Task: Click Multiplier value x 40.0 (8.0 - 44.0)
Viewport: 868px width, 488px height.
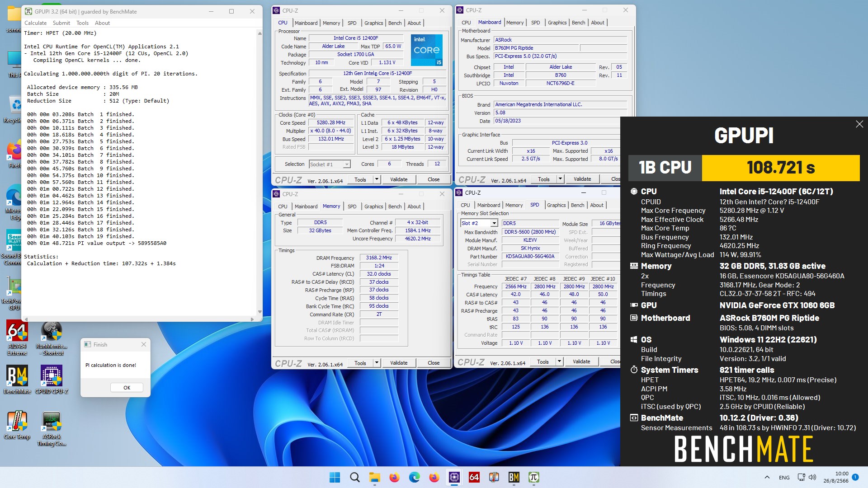Action: [x=330, y=131]
